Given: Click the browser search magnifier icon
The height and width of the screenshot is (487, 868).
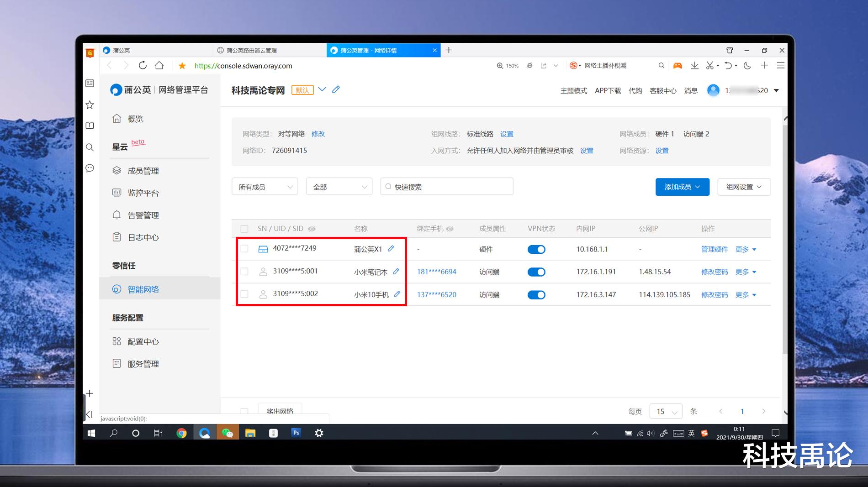Looking at the screenshot, I should [x=661, y=65].
